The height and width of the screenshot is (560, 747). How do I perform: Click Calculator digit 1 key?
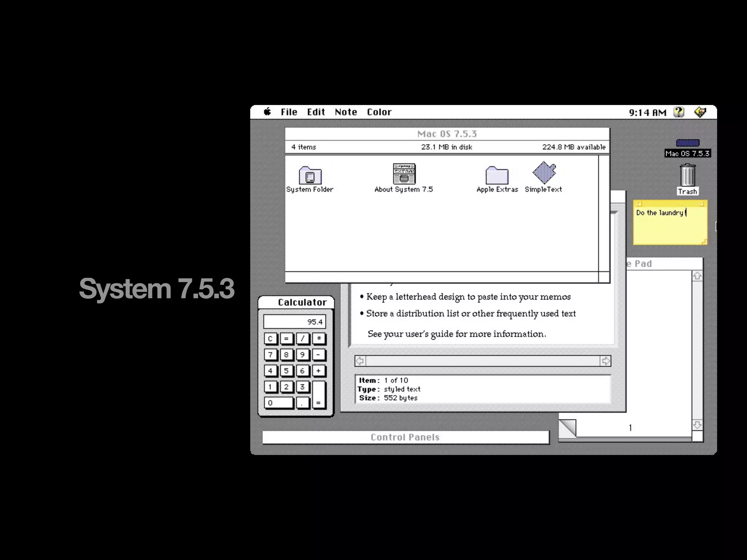pos(270,387)
